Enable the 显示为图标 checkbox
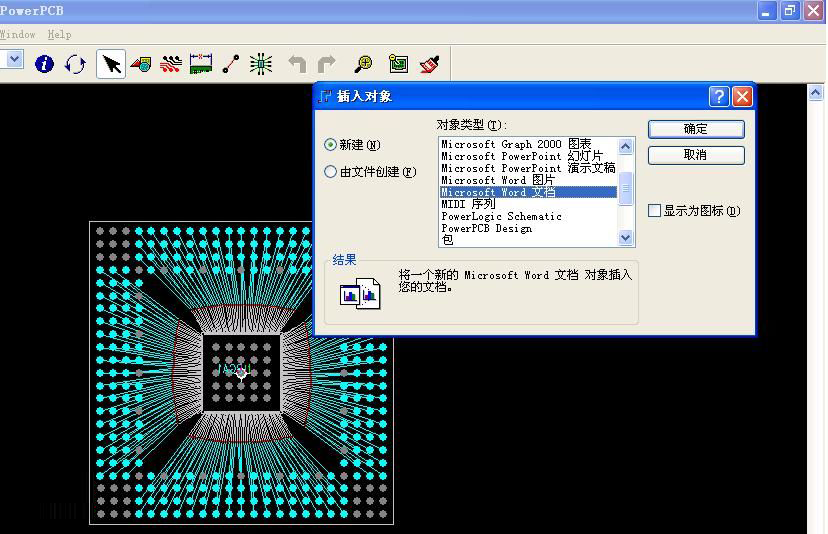 pos(655,211)
